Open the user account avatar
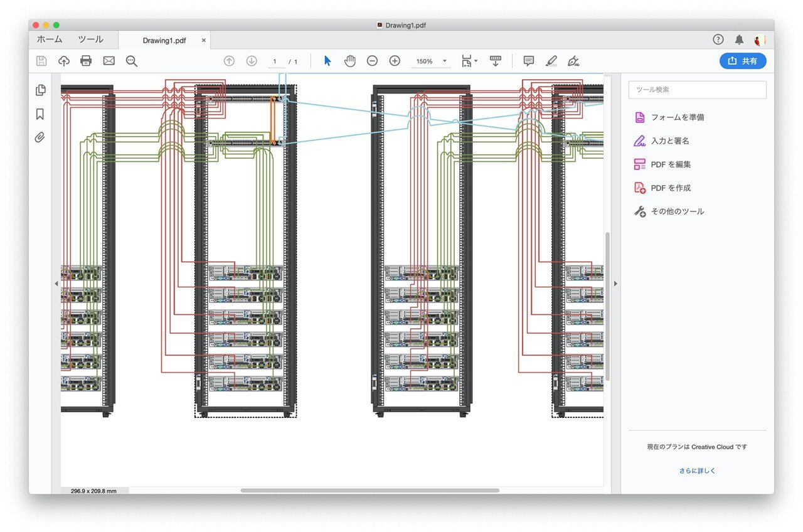The width and height of the screenshot is (803, 532). click(x=760, y=40)
